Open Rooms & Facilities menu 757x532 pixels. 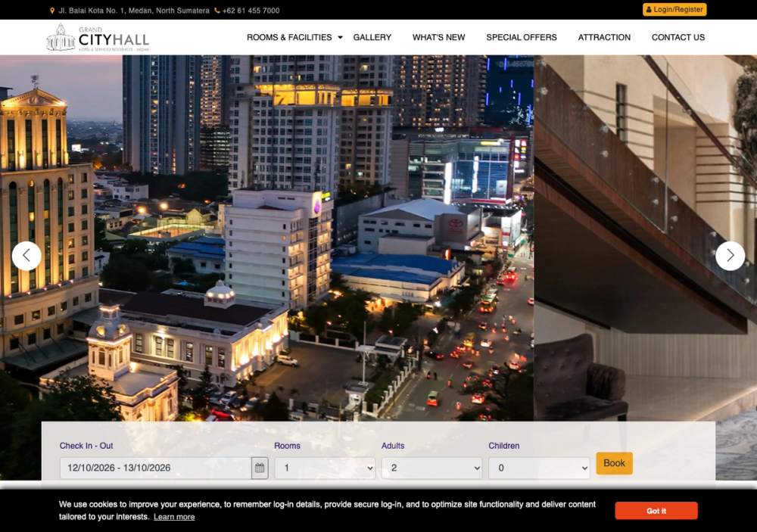289,37
